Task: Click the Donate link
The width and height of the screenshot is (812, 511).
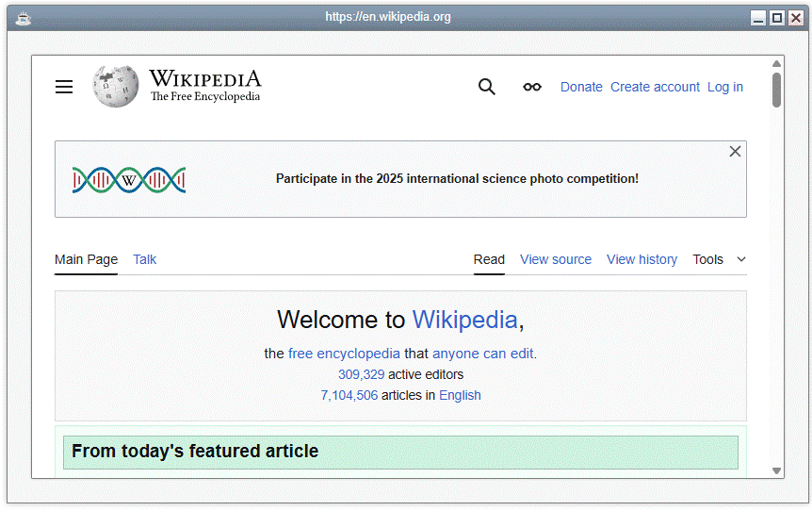Action: (x=581, y=87)
